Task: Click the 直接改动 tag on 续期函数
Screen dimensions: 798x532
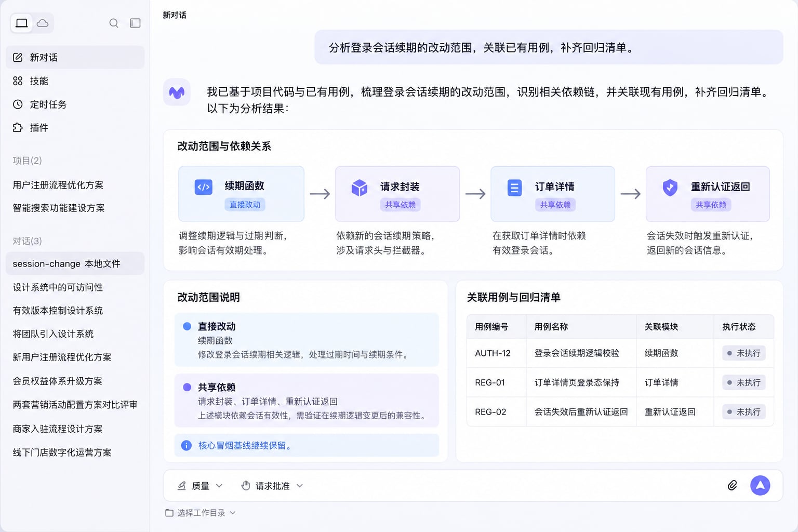Action: tap(245, 205)
